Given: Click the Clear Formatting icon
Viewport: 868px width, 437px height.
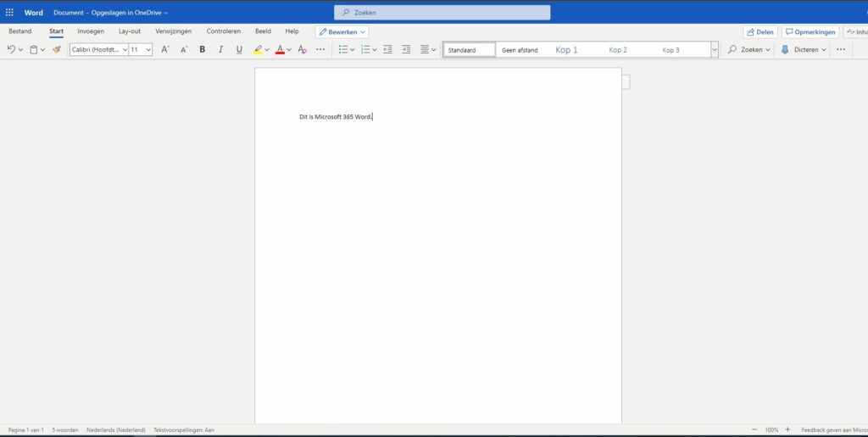Looking at the screenshot, I should click(x=302, y=50).
